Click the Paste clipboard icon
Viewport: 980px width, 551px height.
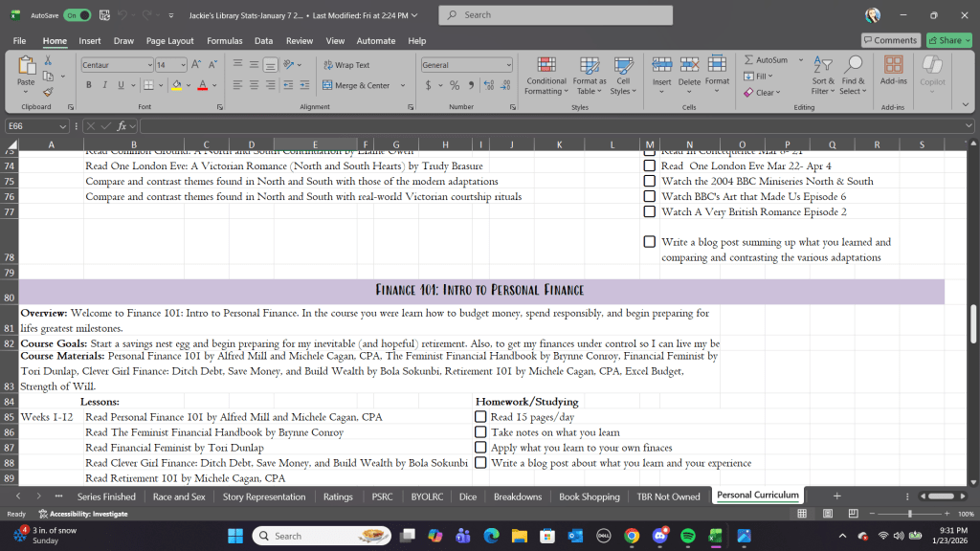point(26,72)
